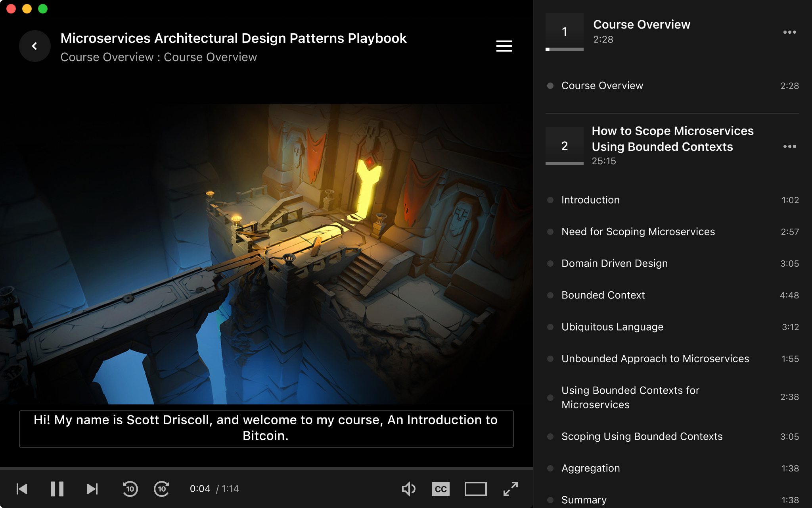Play Unbounded Approach to Microservices clip
The width and height of the screenshot is (812, 508).
pyautogui.click(x=672, y=359)
